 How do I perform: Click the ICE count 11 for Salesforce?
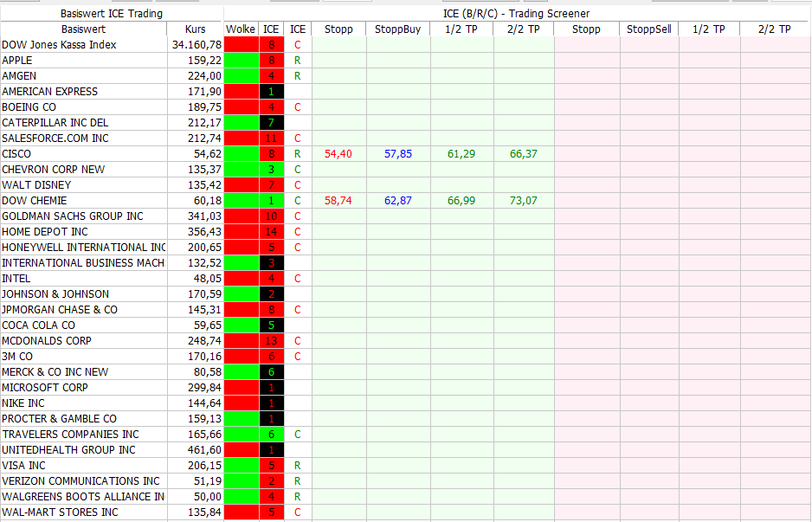(271, 139)
